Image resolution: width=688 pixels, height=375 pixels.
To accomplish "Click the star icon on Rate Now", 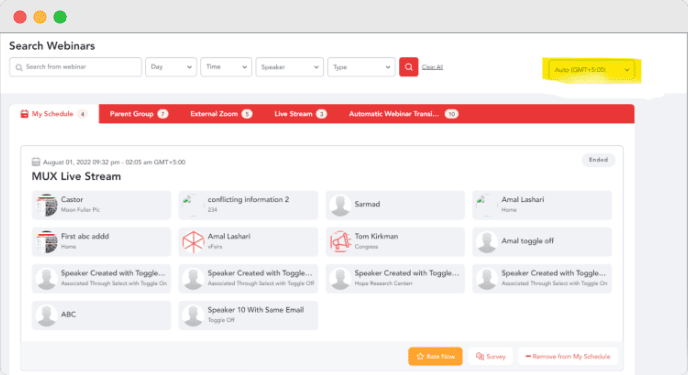I will tap(420, 357).
